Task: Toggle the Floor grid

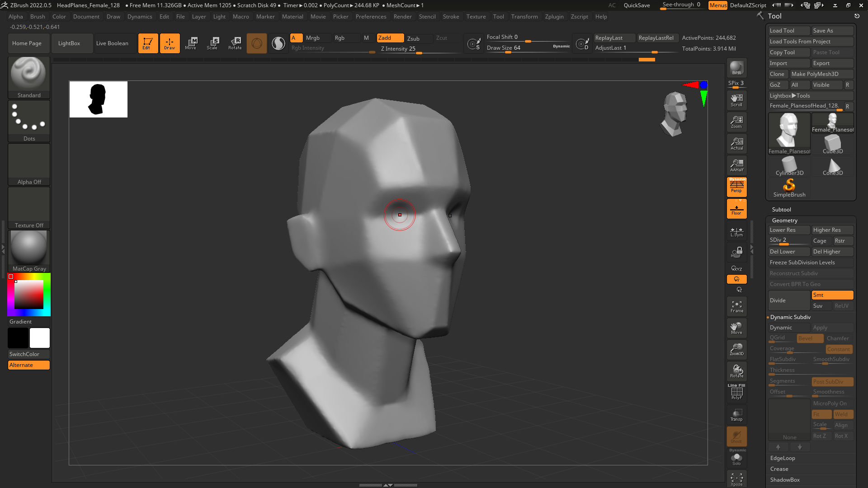Action: click(x=736, y=209)
